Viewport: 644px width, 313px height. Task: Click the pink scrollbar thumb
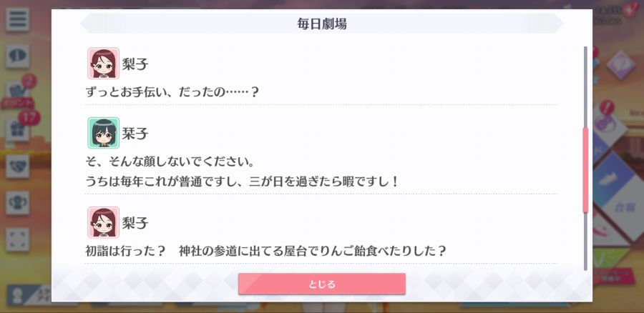(x=585, y=170)
